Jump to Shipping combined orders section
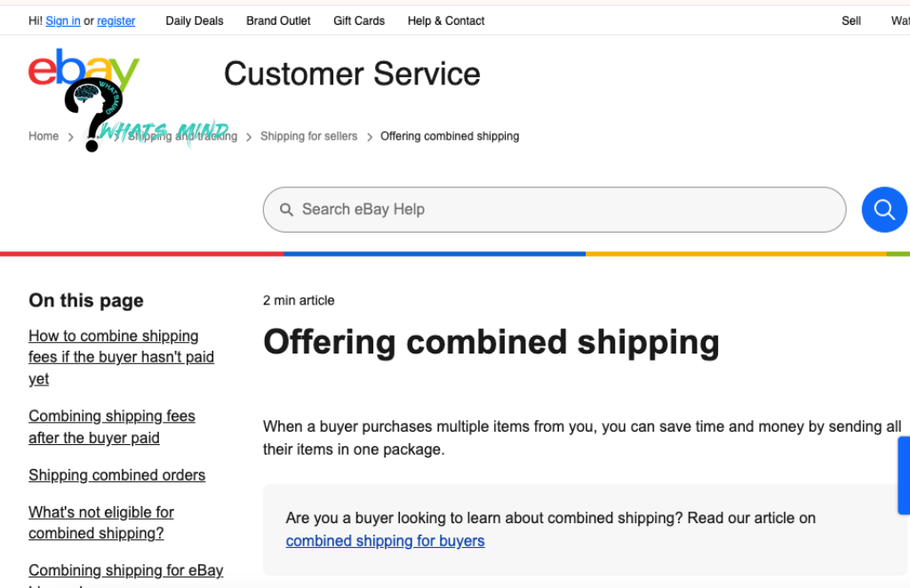The image size is (910, 588). (x=116, y=475)
